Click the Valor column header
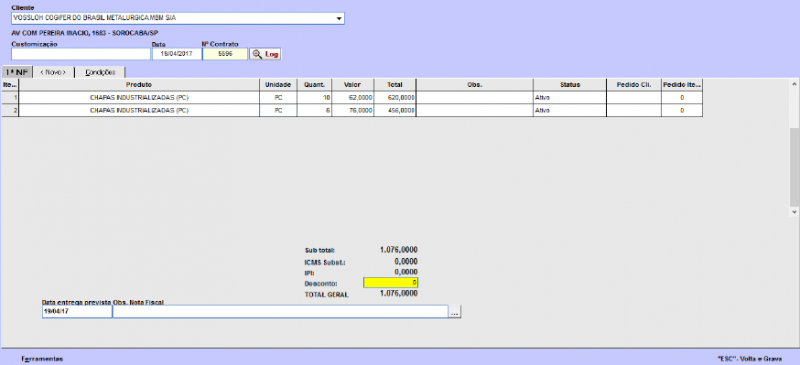The image size is (800, 365). pos(353,85)
